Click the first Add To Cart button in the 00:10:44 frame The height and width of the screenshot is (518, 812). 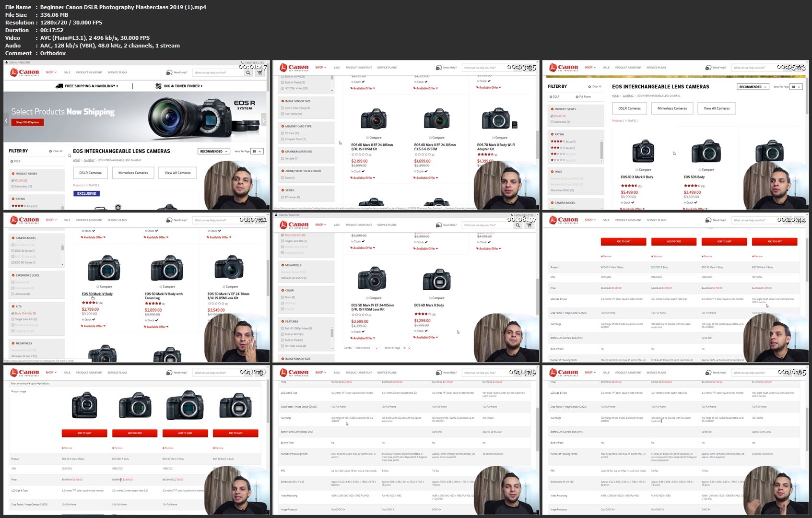tap(624, 242)
